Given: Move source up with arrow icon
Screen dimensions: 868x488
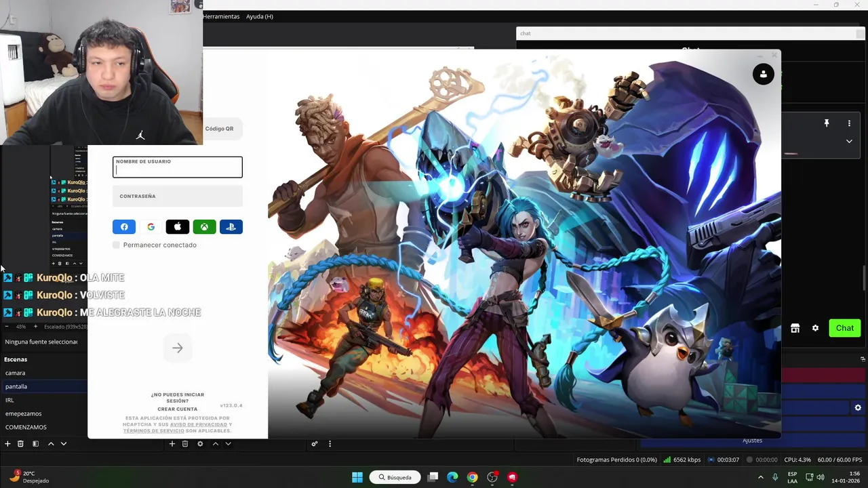Looking at the screenshot, I should [x=216, y=444].
